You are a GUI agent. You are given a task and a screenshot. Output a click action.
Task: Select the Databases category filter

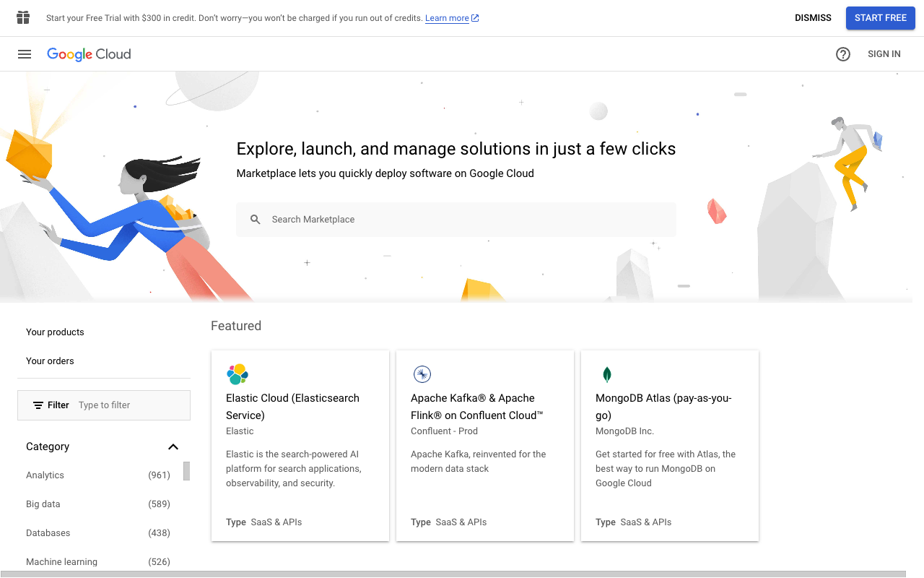click(48, 533)
